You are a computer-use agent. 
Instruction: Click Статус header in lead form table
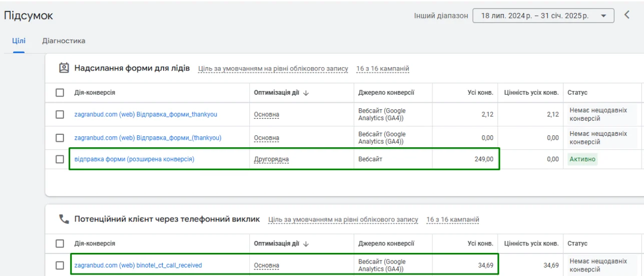click(577, 93)
